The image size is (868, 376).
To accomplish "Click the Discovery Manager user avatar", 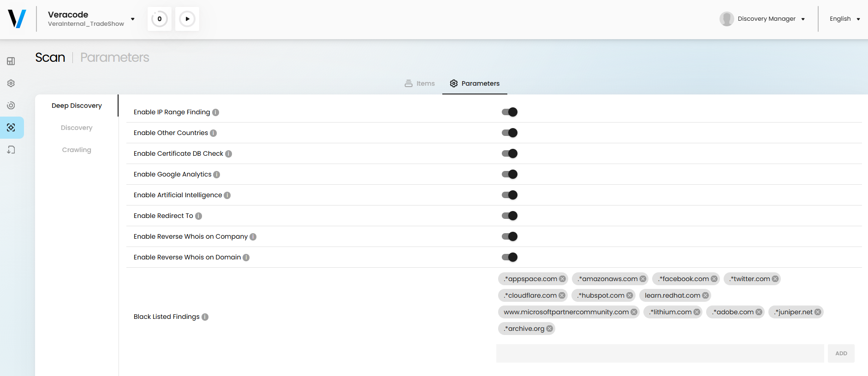I will pos(726,19).
